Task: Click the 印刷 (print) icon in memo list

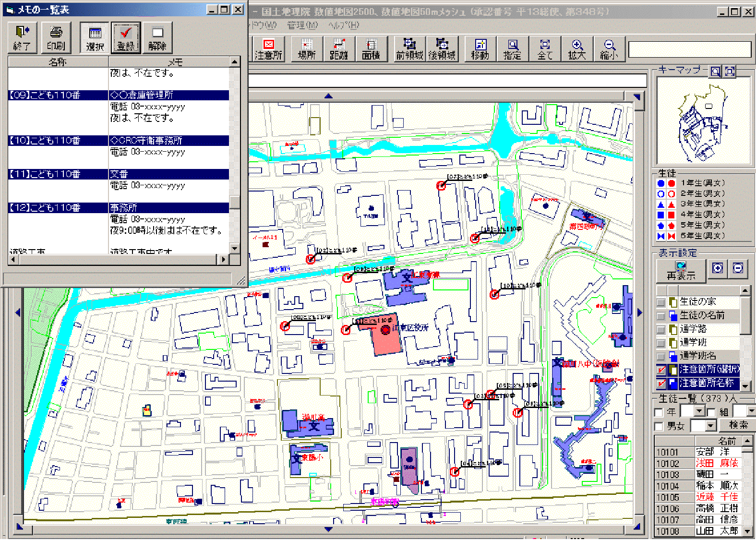Action: (x=56, y=37)
